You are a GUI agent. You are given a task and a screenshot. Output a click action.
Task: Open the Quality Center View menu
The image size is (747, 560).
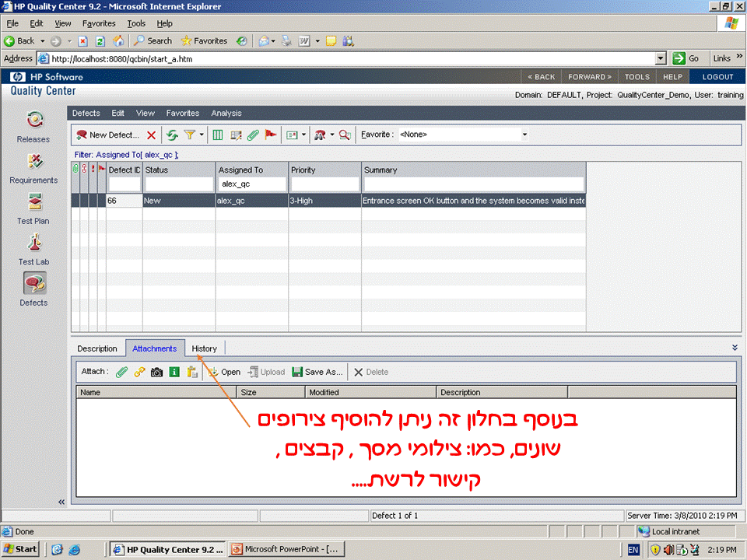[146, 113]
